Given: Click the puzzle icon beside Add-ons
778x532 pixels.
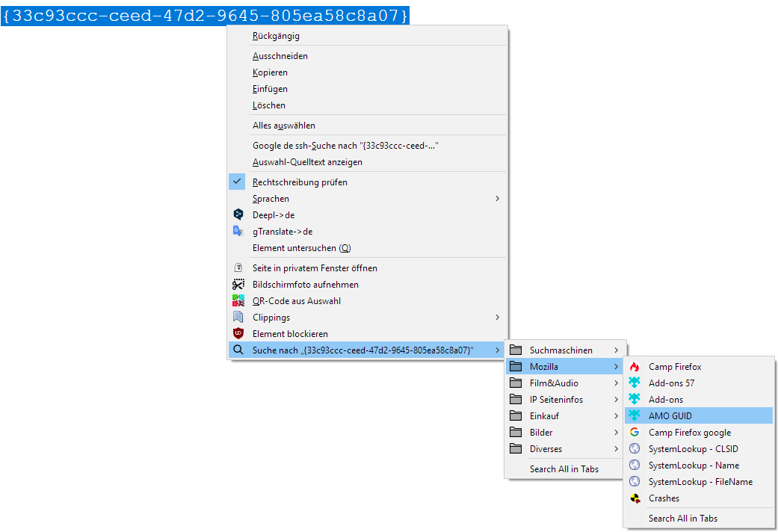Looking at the screenshot, I should 635,399.
